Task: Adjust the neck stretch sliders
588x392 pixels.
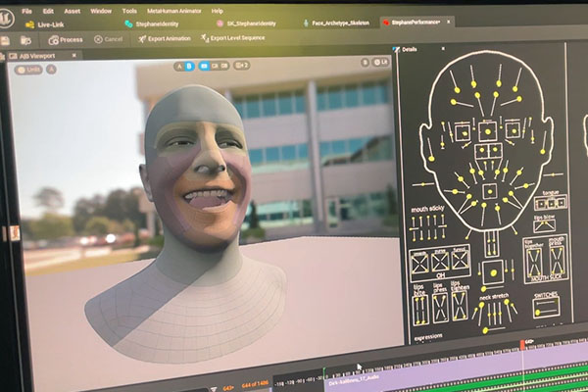Action: pos(495,312)
